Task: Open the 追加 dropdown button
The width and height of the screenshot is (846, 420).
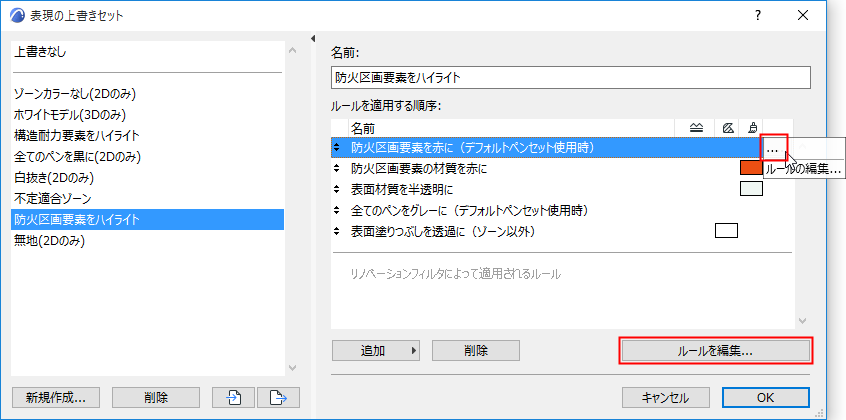Action: (376, 351)
